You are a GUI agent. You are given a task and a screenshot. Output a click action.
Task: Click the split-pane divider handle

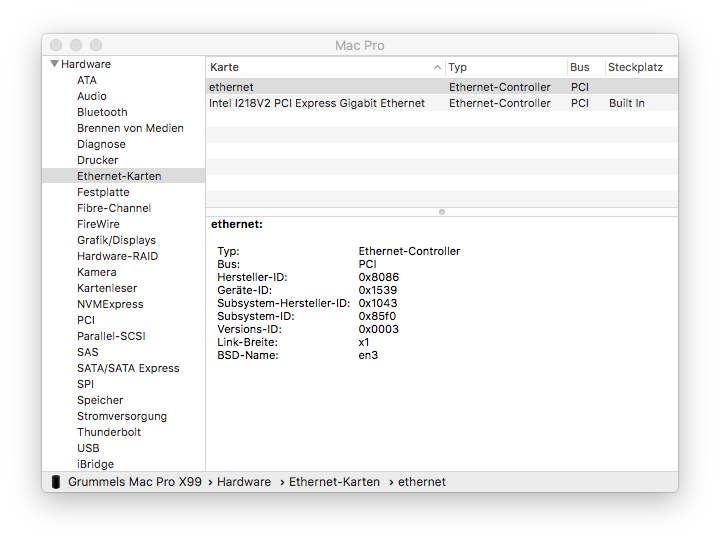point(442,212)
